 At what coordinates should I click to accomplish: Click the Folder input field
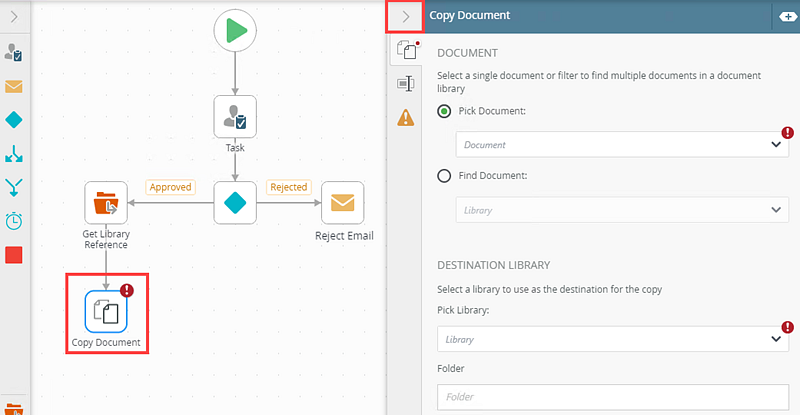pos(612,397)
